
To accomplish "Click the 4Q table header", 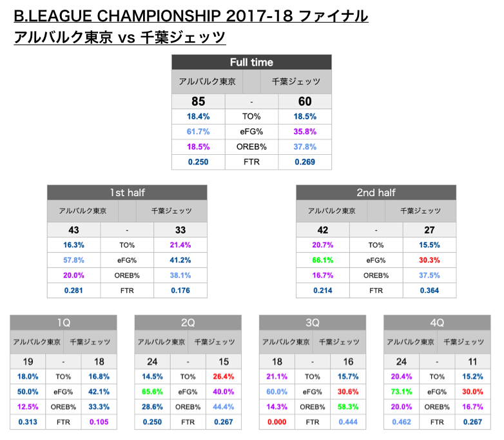I will tap(436, 323).
